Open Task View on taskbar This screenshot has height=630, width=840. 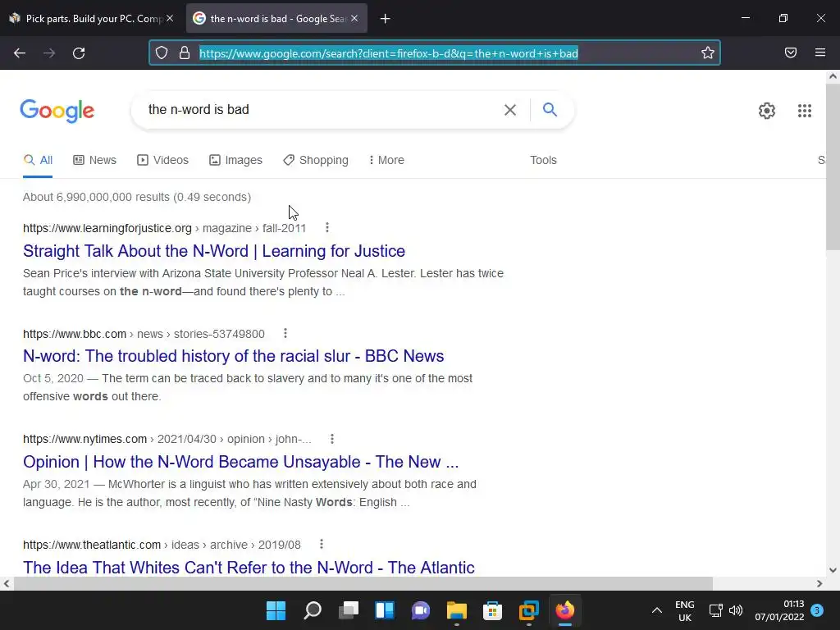click(x=349, y=610)
